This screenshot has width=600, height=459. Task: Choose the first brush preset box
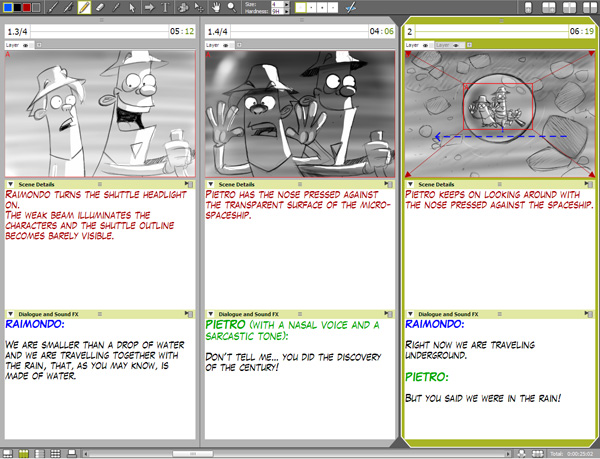(x=300, y=7)
